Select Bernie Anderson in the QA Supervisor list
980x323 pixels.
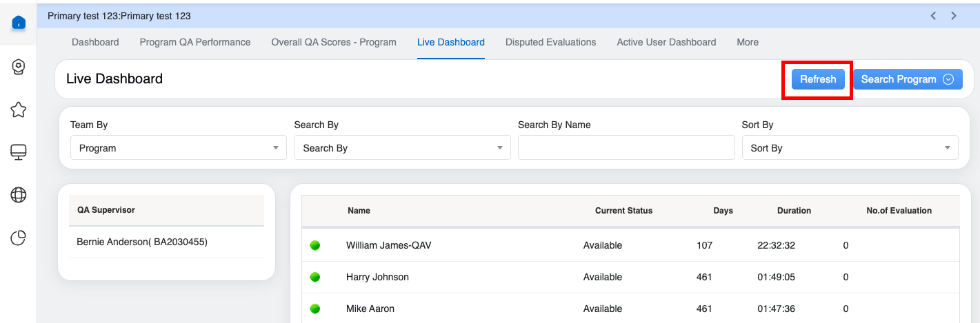click(x=142, y=242)
